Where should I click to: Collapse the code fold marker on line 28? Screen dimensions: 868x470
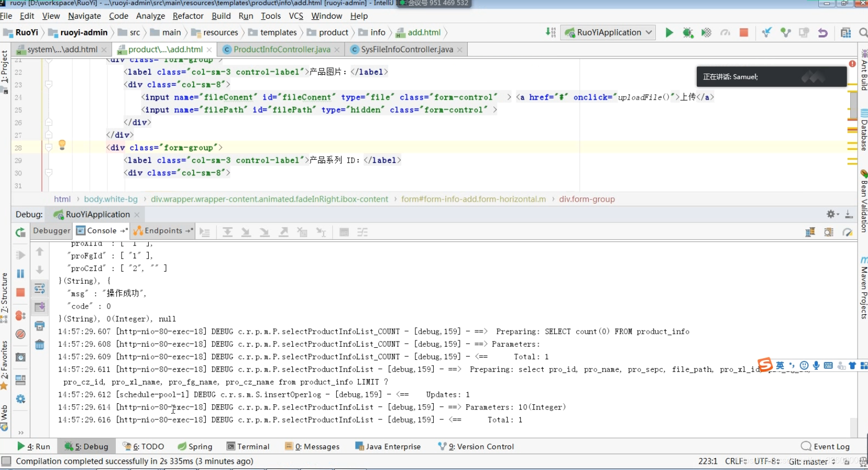click(49, 148)
